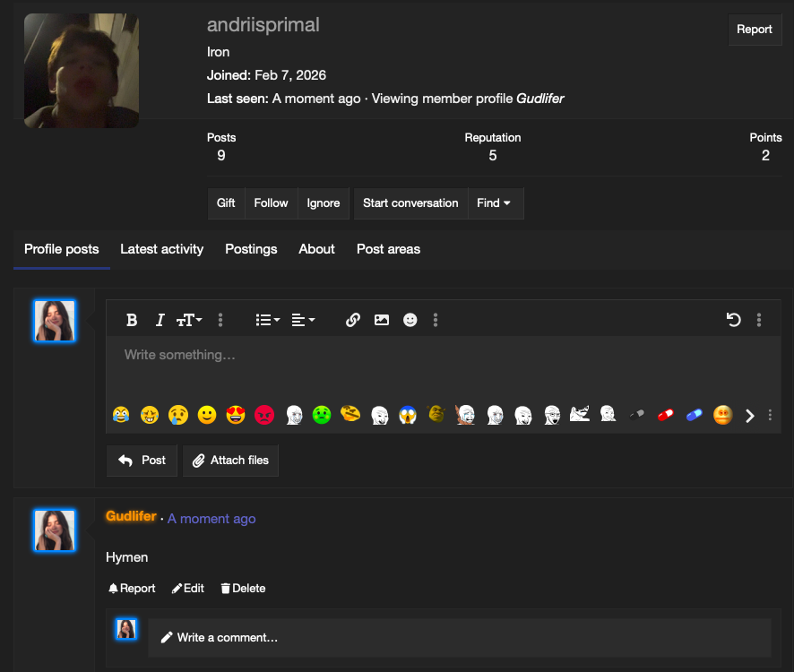Image resolution: width=794 pixels, height=672 pixels.
Task: Insert the screaming in fear emoji
Action: click(408, 415)
